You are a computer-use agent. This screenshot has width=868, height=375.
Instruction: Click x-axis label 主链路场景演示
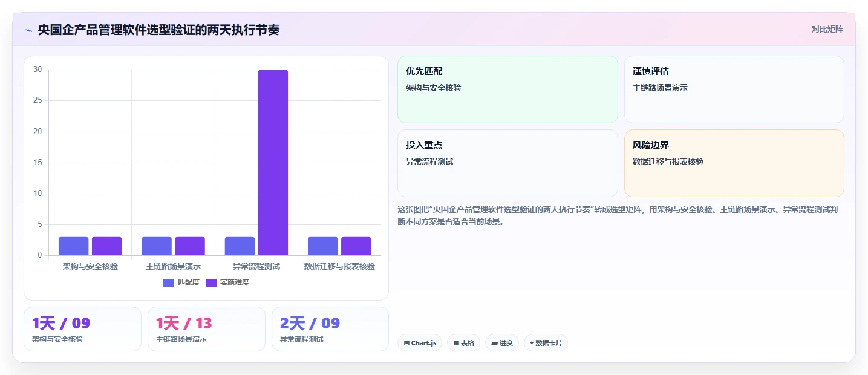click(x=174, y=266)
